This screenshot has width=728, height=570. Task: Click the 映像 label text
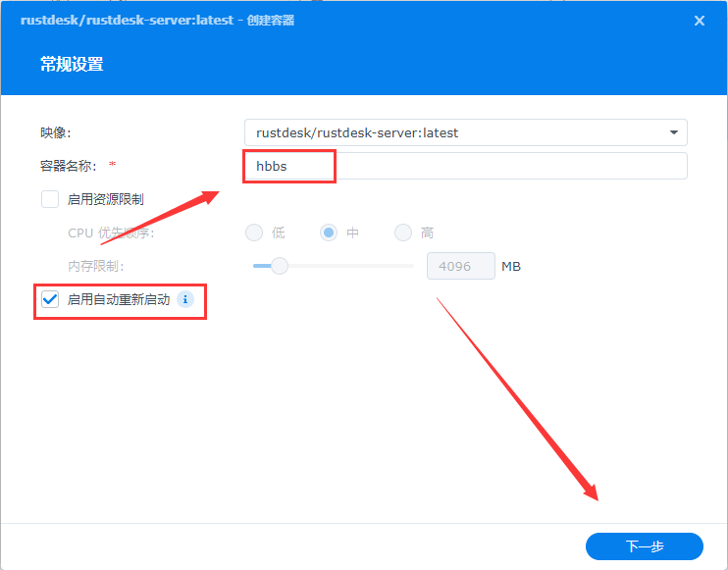point(56,132)
